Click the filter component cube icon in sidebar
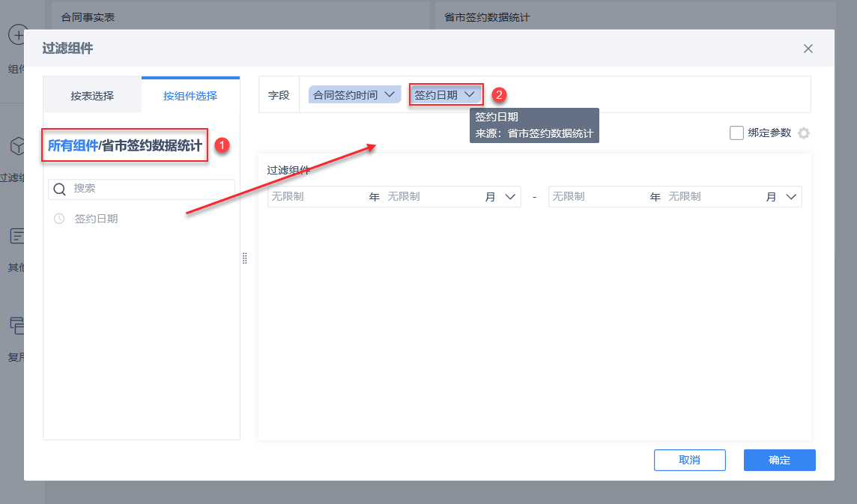 pyautogui.click(x=17, y=147)
